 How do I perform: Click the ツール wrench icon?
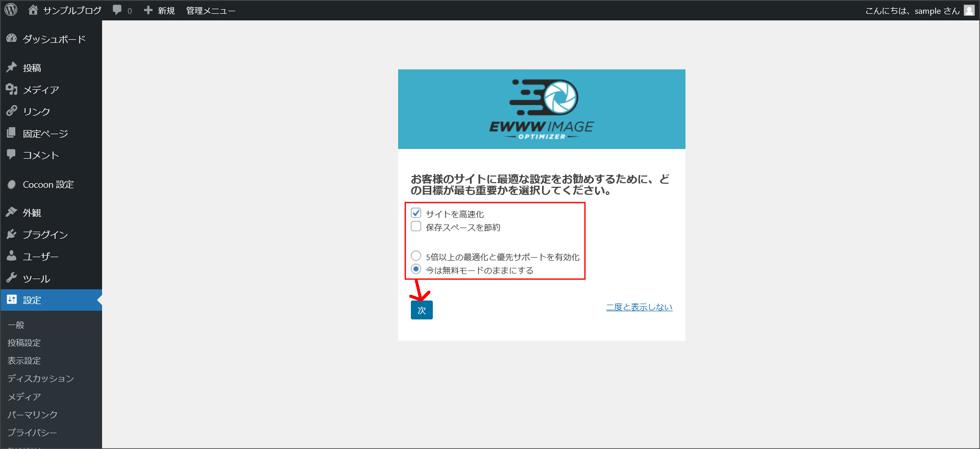tap(11, 278)
